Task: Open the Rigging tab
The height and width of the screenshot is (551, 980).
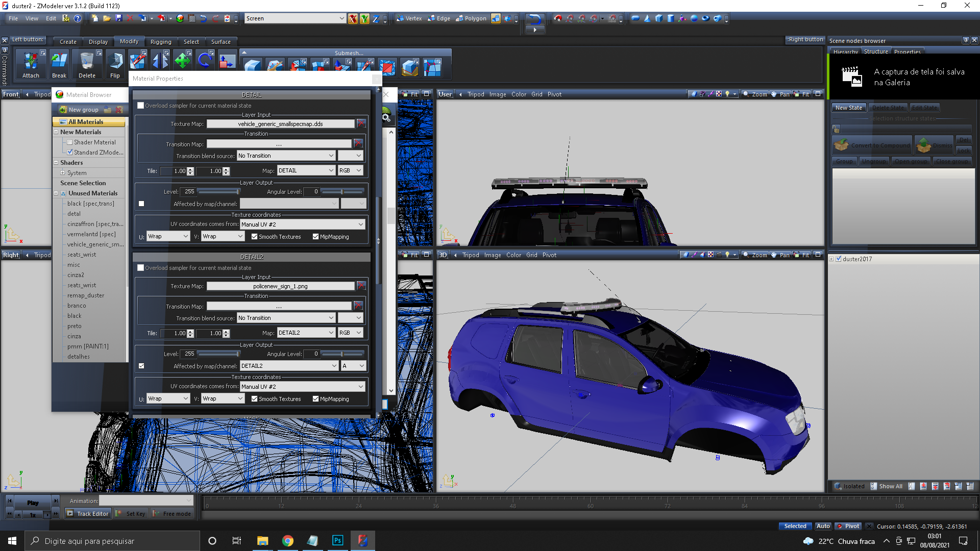Action: 160,42
